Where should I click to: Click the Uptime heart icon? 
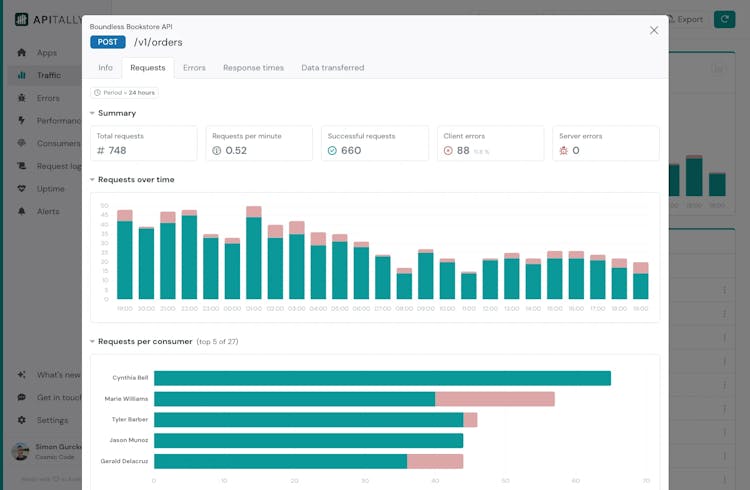22,189
